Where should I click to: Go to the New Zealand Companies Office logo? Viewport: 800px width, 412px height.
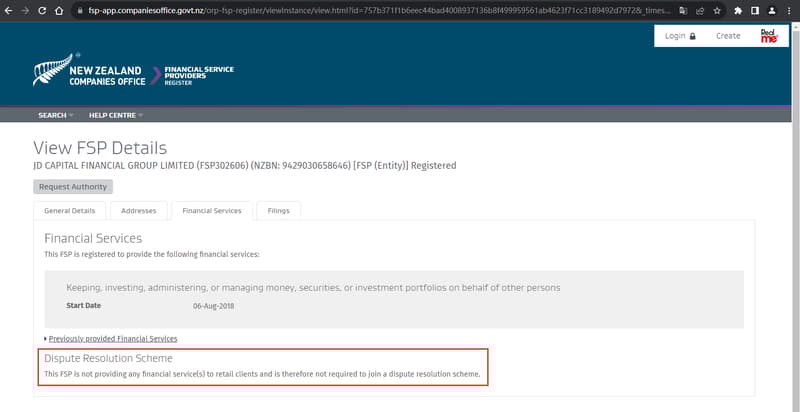89,70
